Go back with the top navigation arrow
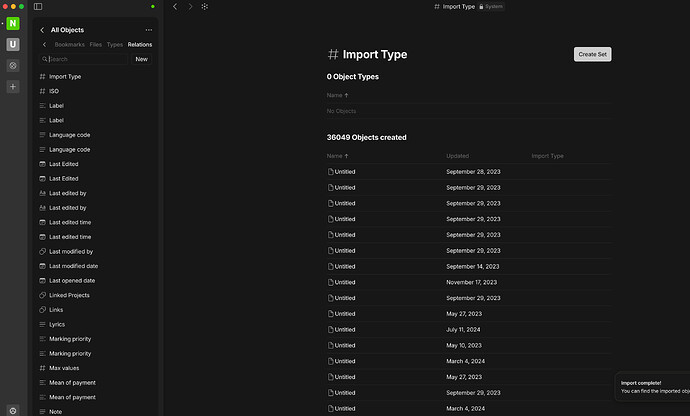This screenshot has width=690, height=416. 175,7
